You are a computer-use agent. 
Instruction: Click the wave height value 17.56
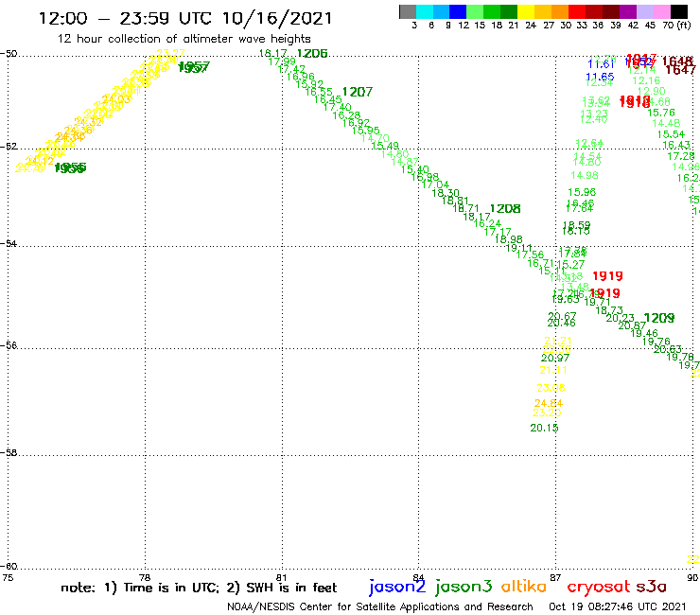click(530, 255)
